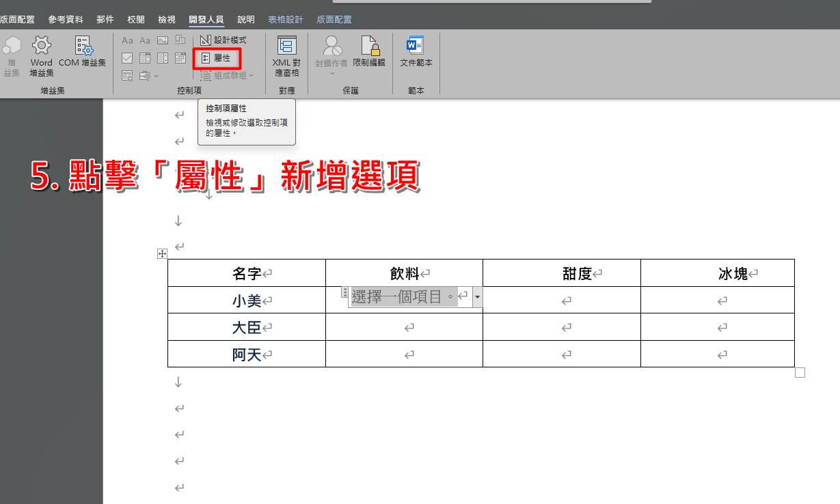The width and height of the screenshot is (840, 504).
Task: Insert a plain text content control
Action: [x=145, y=40]
